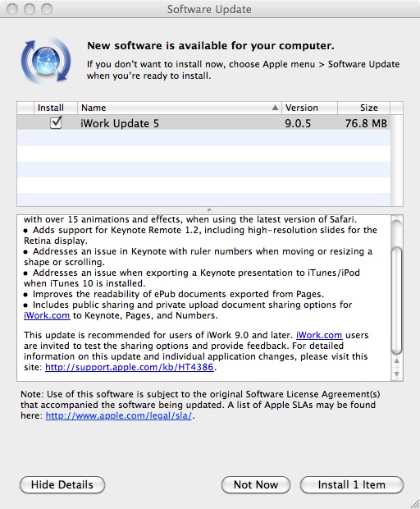Click the Install 1 Item button
The height and width of the screenshot is (509, 420).
(x=352, y=484)
